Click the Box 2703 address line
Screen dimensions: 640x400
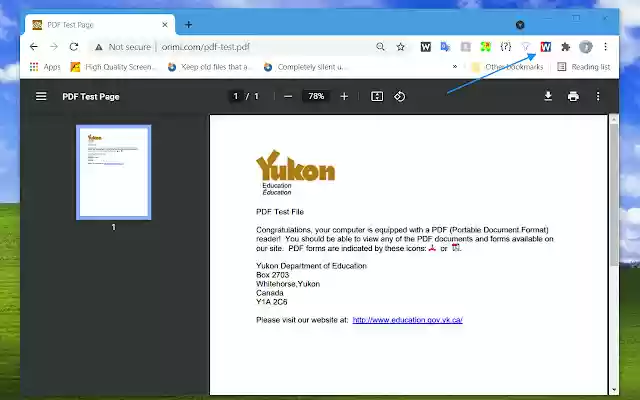272,275
